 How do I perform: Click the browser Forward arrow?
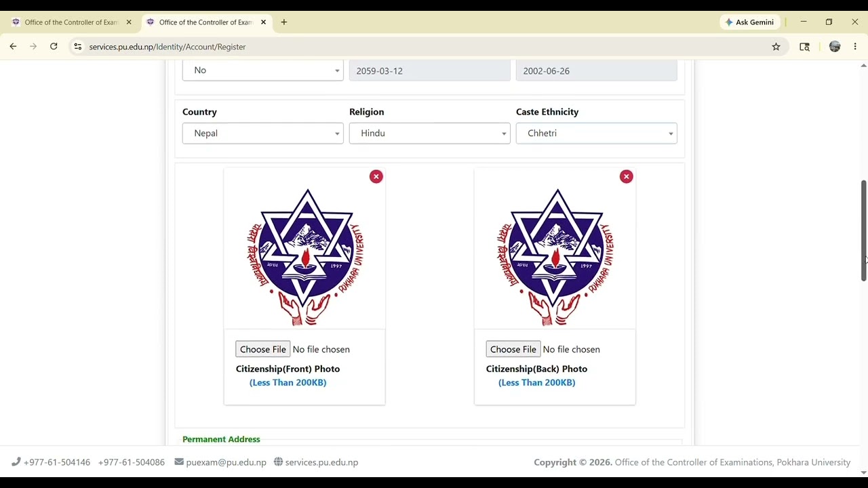33,47
